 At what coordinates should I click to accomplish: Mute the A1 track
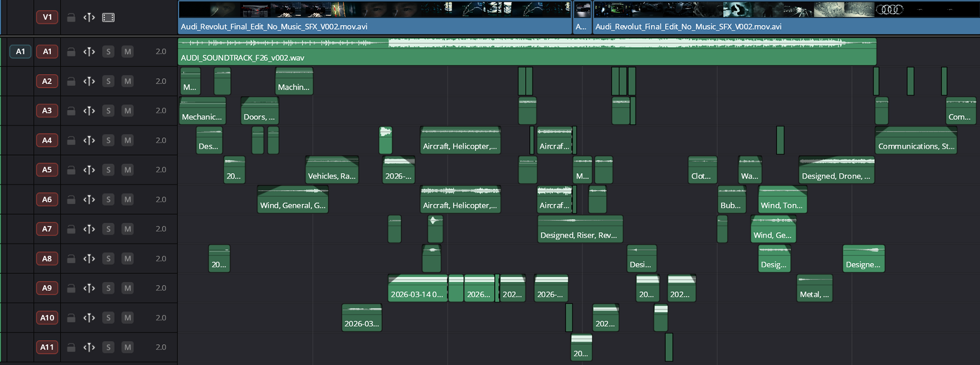(128, 52)
